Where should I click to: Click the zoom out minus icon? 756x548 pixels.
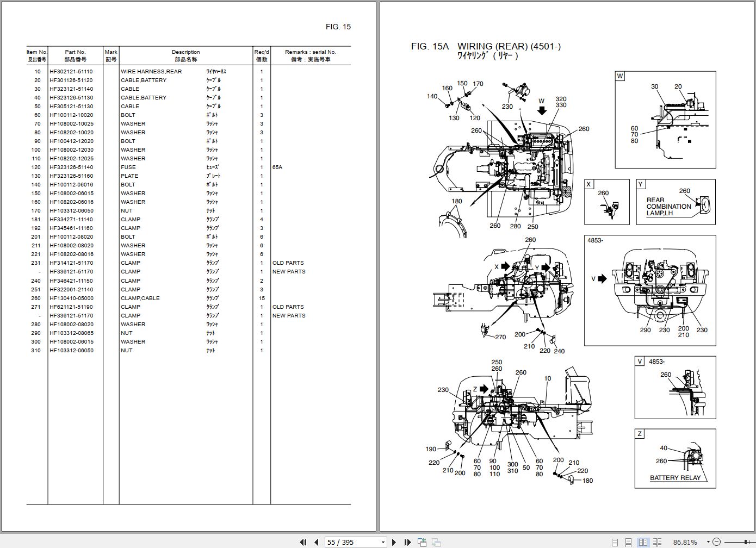[716, 541]
